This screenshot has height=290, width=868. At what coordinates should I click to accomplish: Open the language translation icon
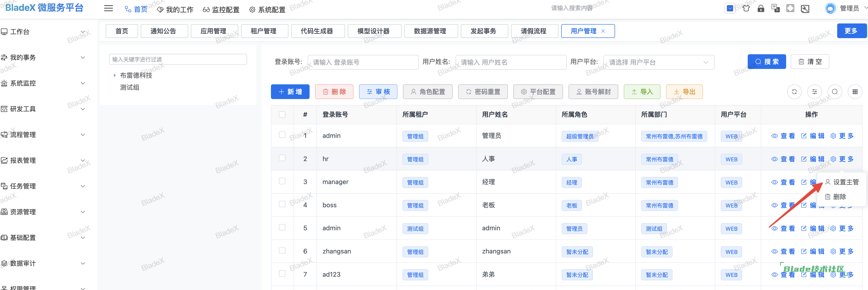775,9
